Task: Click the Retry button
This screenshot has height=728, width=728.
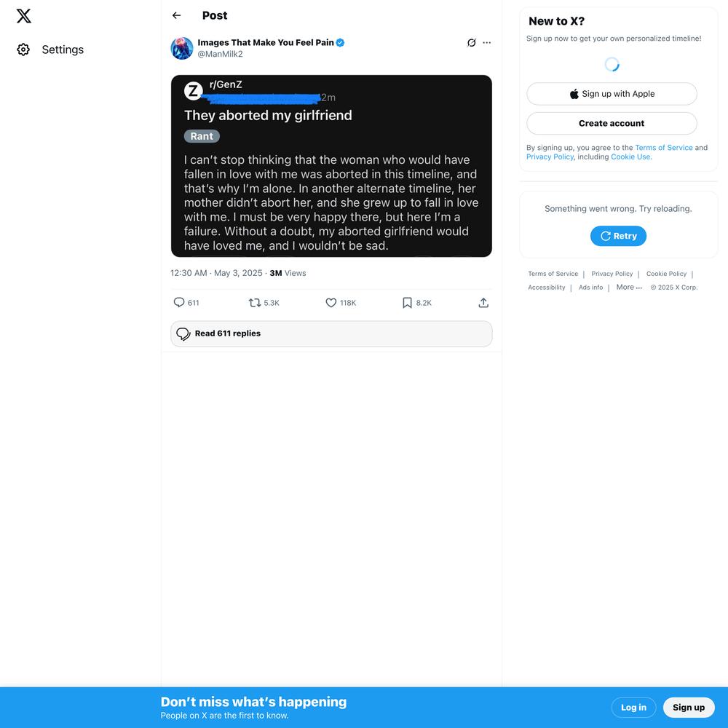Action: tap(618, 236)
